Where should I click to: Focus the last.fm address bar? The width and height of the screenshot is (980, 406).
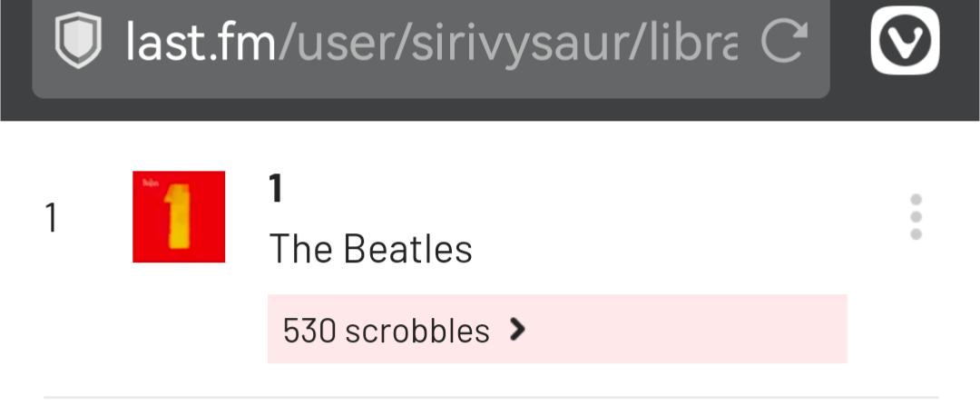tap(431, 43)
